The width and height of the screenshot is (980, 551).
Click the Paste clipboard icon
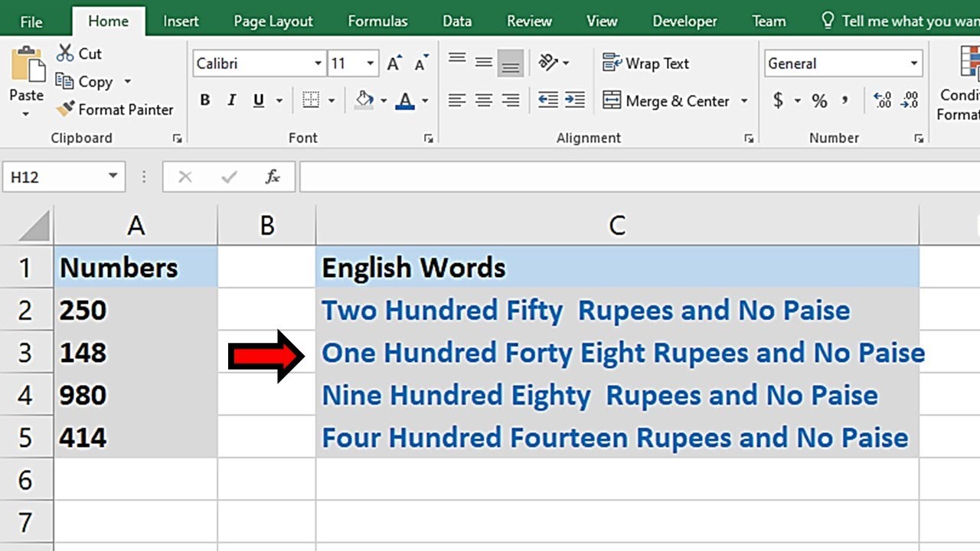pyautogui.click(x=27, y=64)
